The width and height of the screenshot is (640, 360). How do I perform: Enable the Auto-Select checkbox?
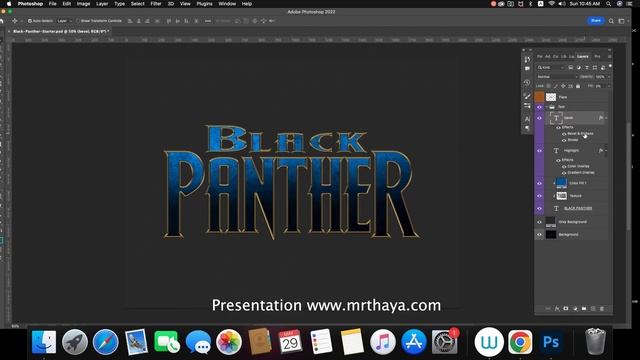coord(30,21)
